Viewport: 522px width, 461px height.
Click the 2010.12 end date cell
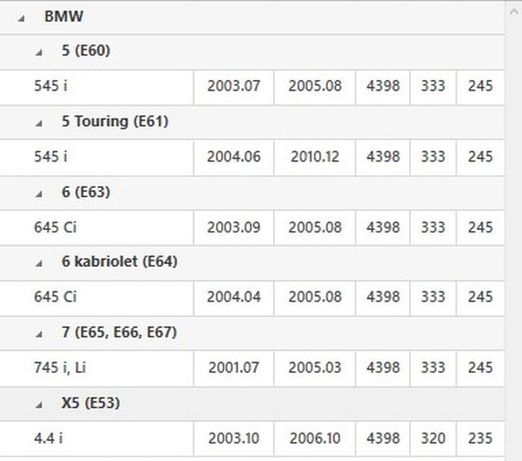coord(315,158)
